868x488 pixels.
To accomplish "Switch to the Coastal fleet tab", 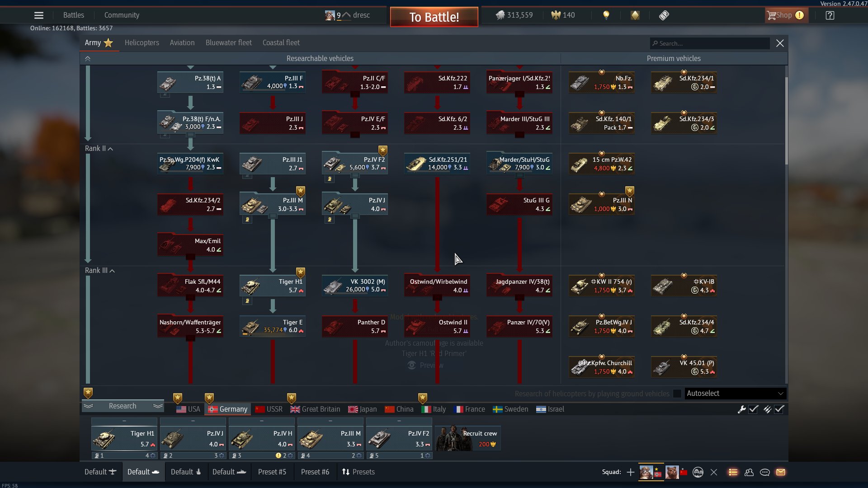I will click(x=281, y=43).
